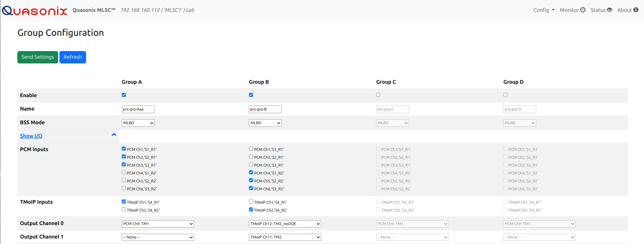Image resolution: width=644 pixels, height=244 pixels.
Task: Open Group D BSS Mode dropdown
Action: tap(520, 123)
